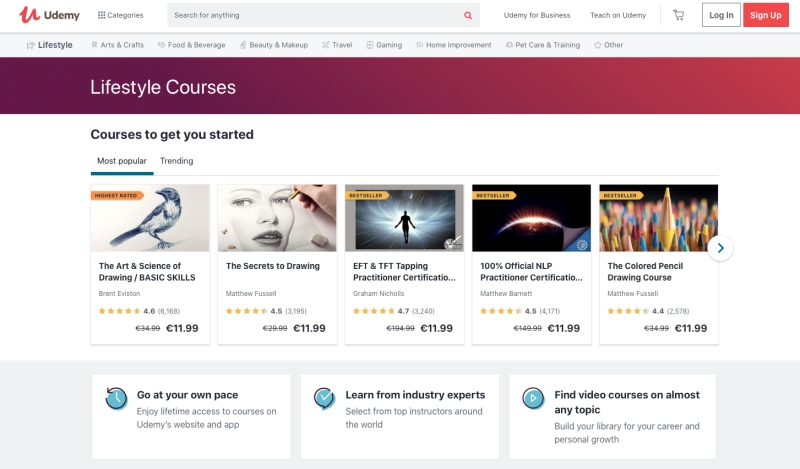800x469 pixels.
Task: Go to Arts & Crafts subcategory
Action: click(x=117, y=45)
